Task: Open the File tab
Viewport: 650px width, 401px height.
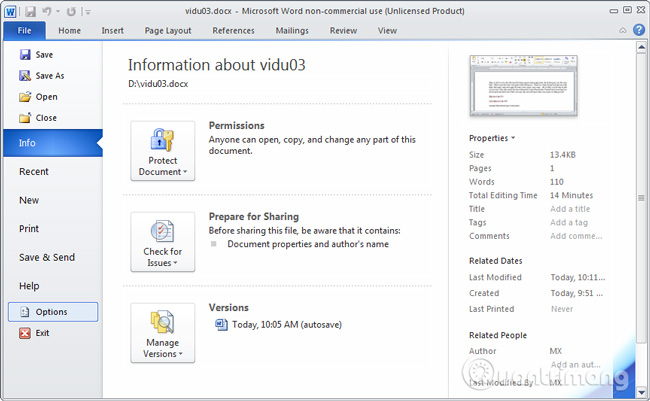Action: 24,30
